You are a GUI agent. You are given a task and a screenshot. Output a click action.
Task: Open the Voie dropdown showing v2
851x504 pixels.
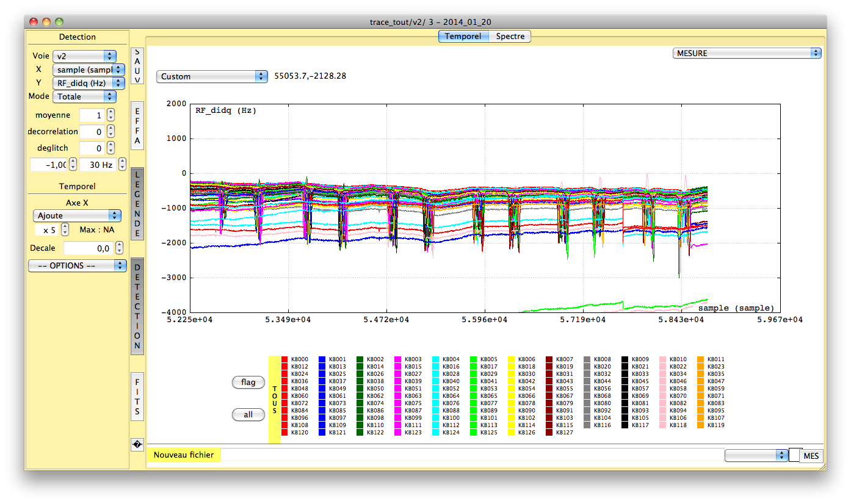click(84, 56)
